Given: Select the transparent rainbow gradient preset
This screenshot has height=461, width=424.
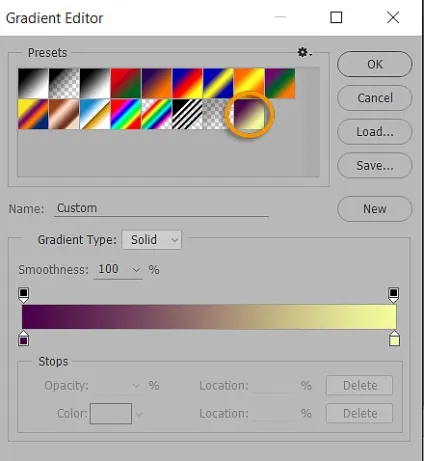Looking at the screenshot, I should point(157,114).
